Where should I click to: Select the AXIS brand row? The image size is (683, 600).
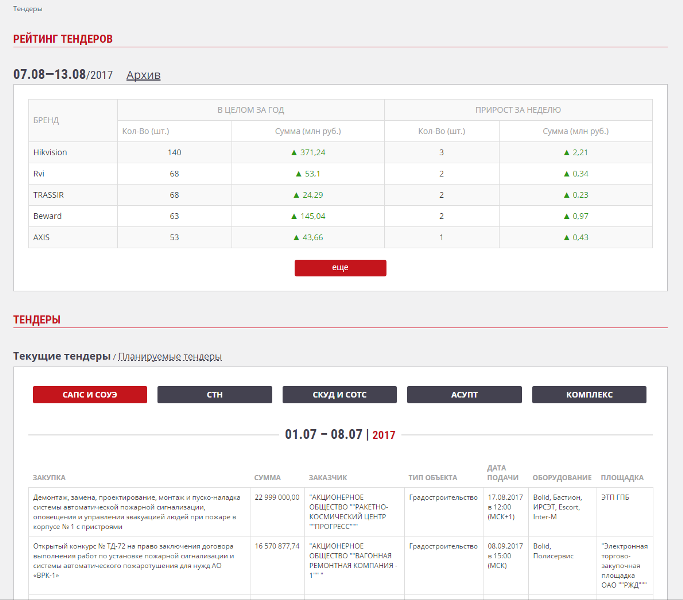click(x=42, y=236)
